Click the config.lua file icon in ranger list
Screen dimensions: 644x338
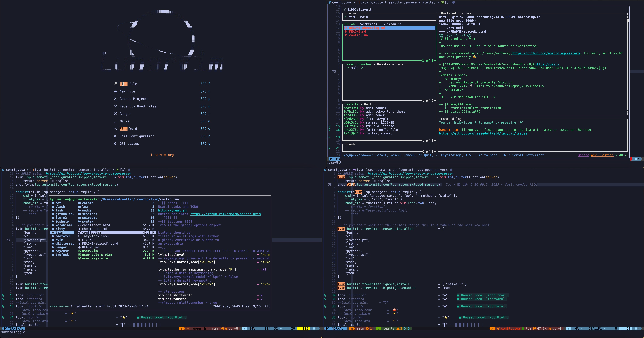click(x=80, y=232)
